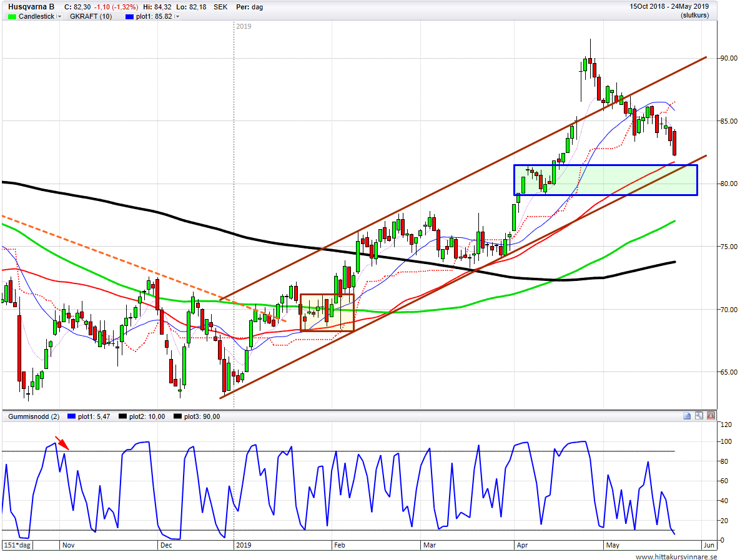
Task: Click the 75.00 price axis label
Action: pos(729,247)
